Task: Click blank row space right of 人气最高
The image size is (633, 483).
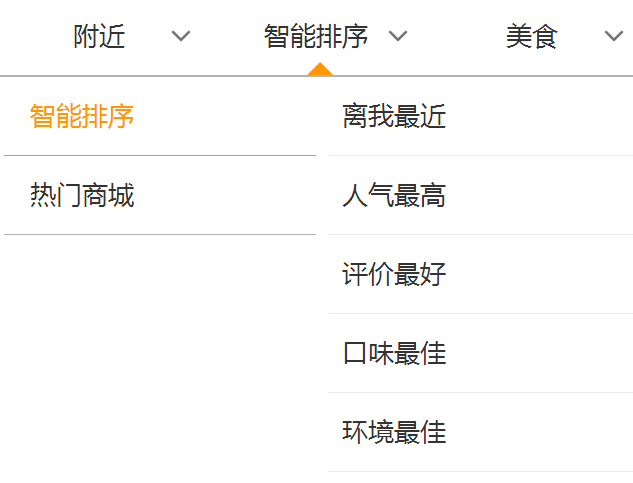Action: [x=539, y=195]
